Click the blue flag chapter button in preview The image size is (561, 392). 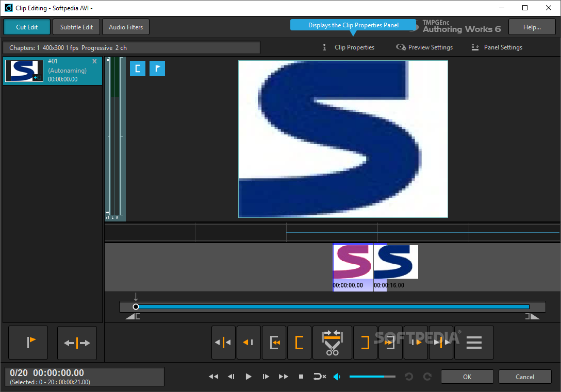point(157,68)
